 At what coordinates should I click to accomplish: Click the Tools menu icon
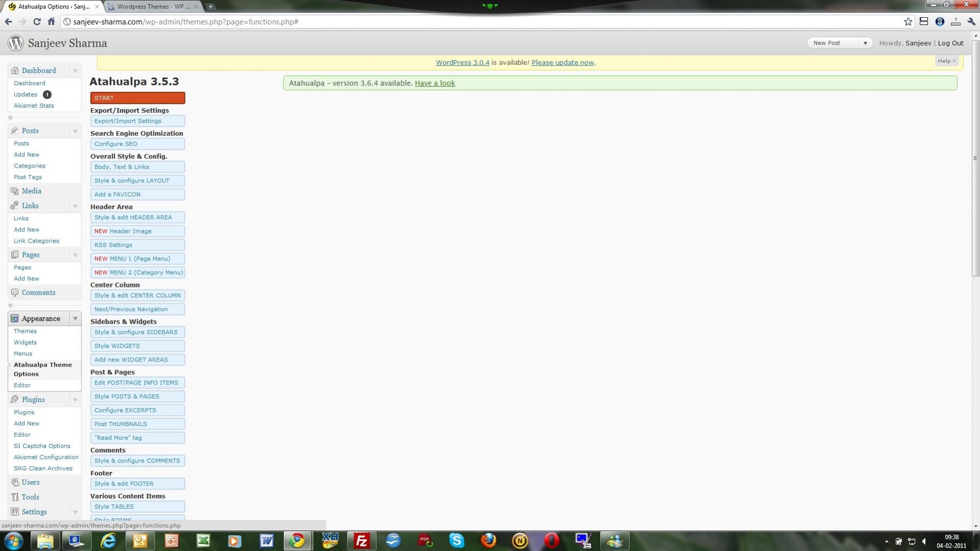click(x=14, y=497)
